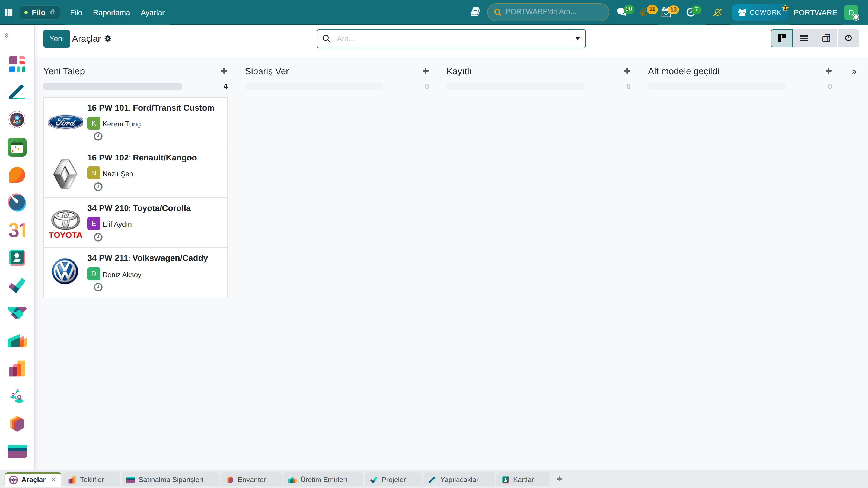Viewport: 868px width, 488px height.
Task: Open the knowledge book icon in top bar
Action: coord(475,12)
